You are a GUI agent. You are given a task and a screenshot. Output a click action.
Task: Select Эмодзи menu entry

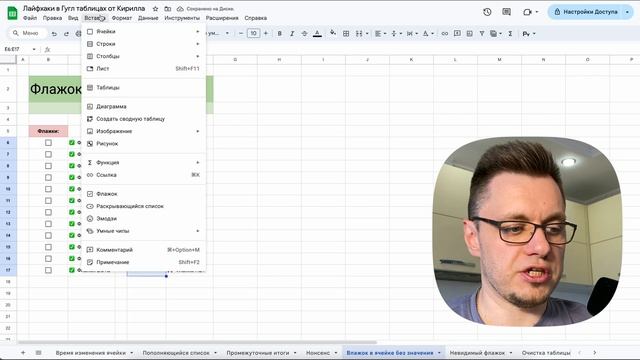(144, 219)
